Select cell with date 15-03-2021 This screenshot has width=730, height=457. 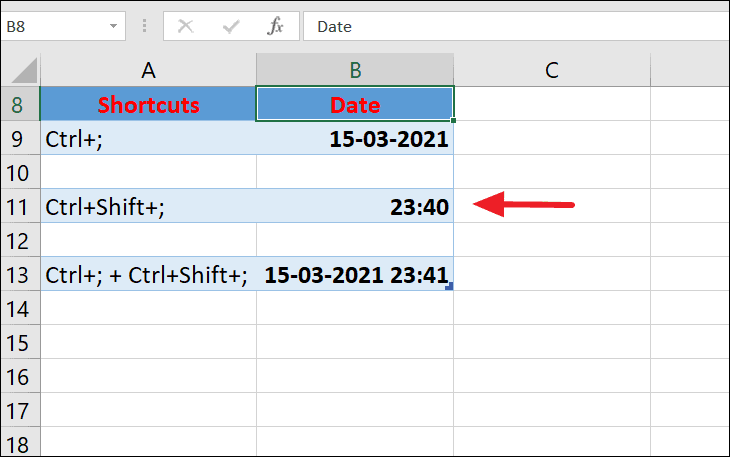pyautogui.click(x=355, y=138)
